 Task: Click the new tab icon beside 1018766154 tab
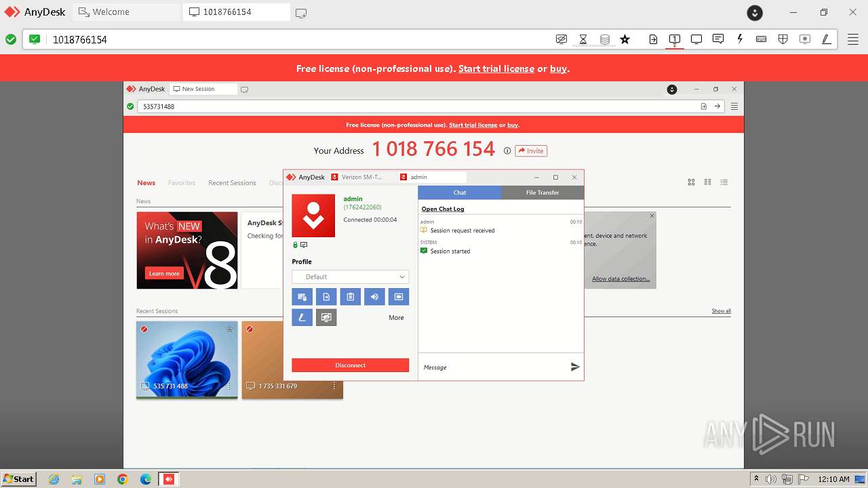(301, 12)
